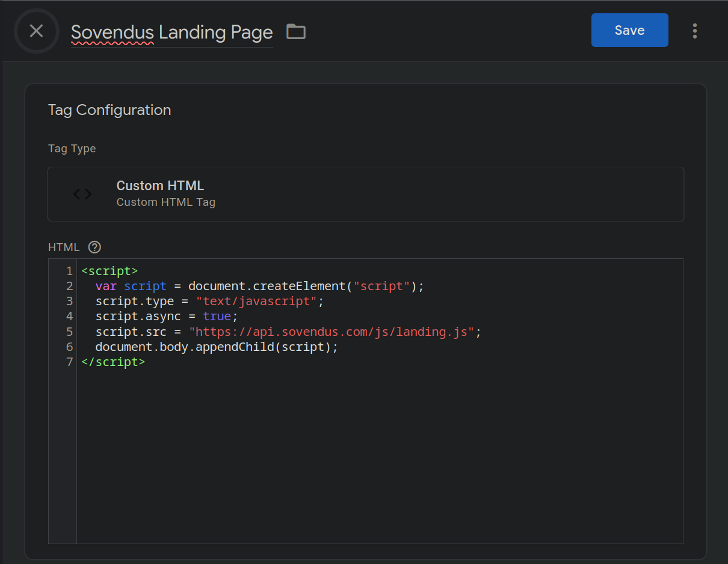Save the tag
This screenshot has height=564, width=728.
(x=630, y=30)
